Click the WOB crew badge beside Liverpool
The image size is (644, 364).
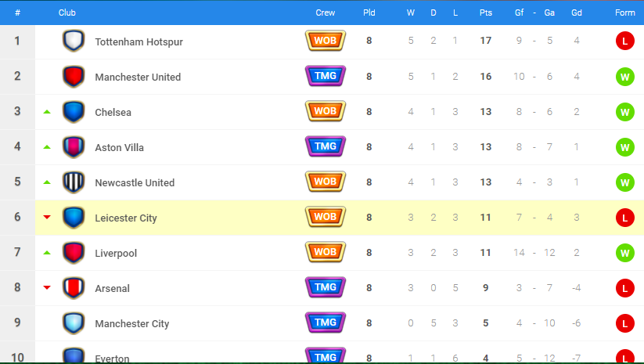click(326, 252)
